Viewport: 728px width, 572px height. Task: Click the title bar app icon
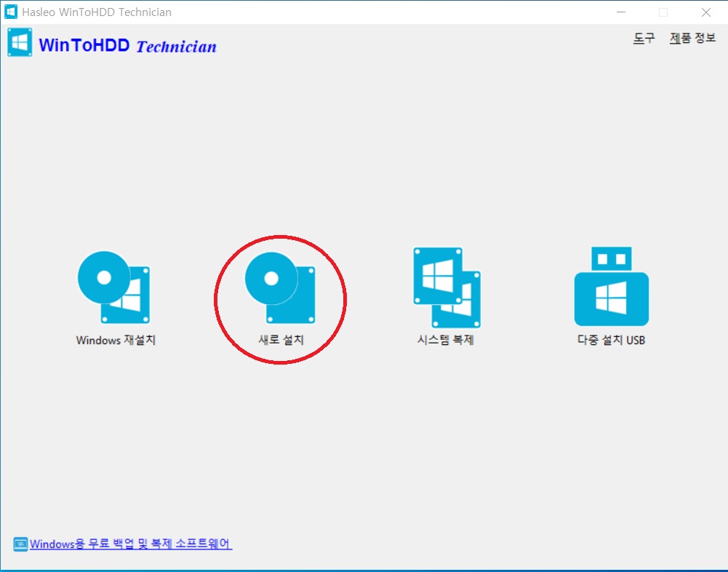(11, 12)
